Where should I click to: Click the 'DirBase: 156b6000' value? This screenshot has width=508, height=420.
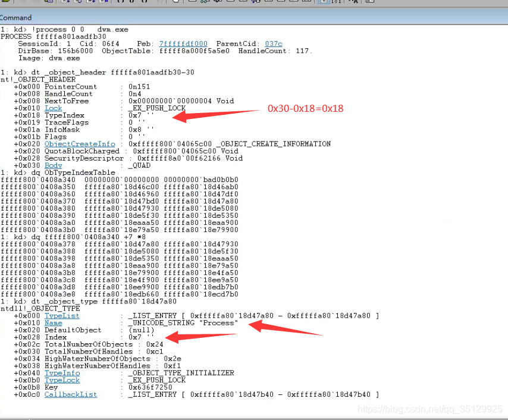55,51
